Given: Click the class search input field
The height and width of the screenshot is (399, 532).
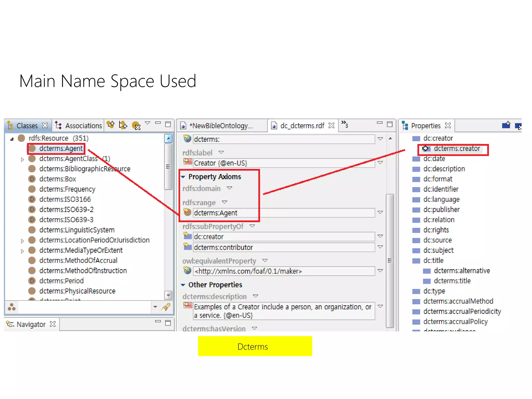Looking at the screenshot, I should [x=85, y=307].
